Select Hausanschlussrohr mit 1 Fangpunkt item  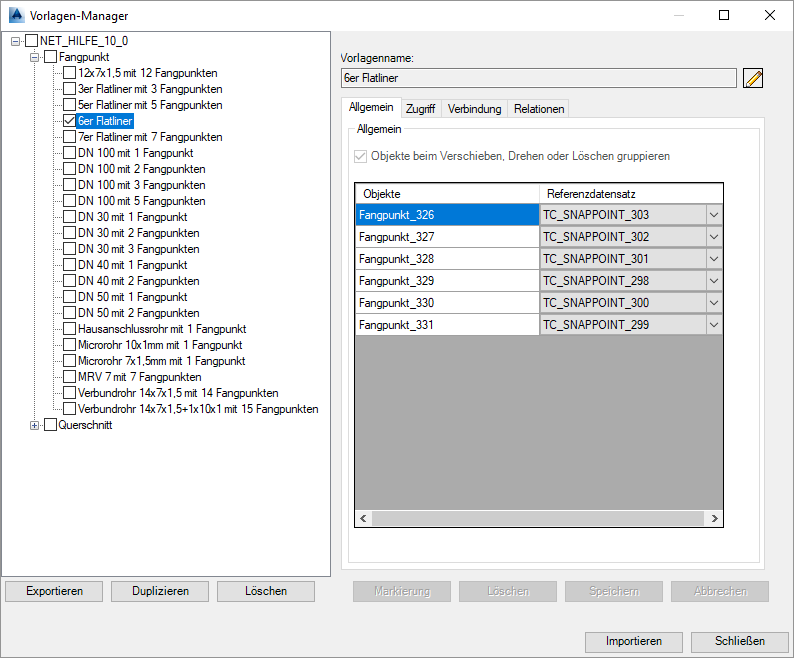(x=162, y=329)
